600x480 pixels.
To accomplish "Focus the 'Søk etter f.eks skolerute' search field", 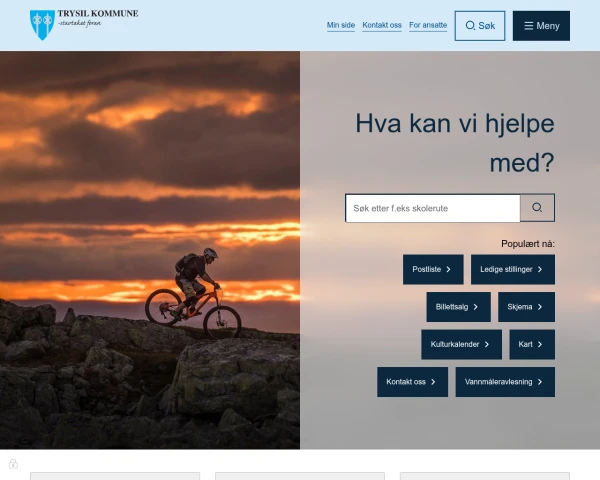I will 432,208.
